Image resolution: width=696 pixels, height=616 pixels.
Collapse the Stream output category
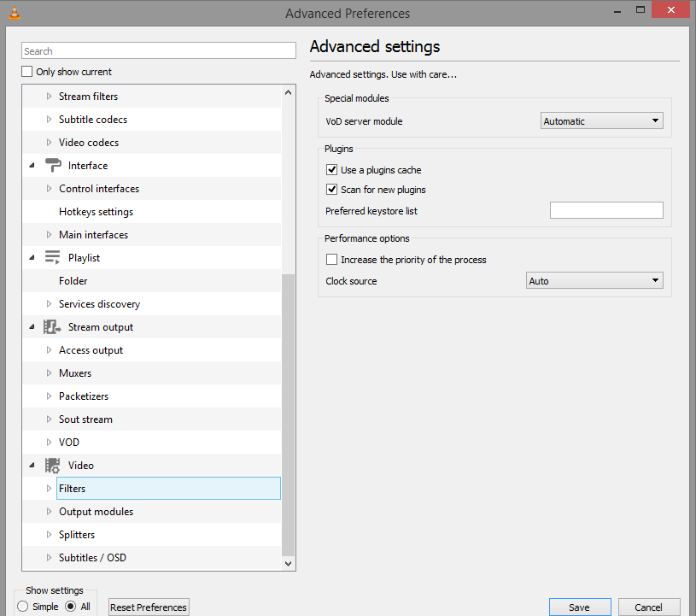32,327
